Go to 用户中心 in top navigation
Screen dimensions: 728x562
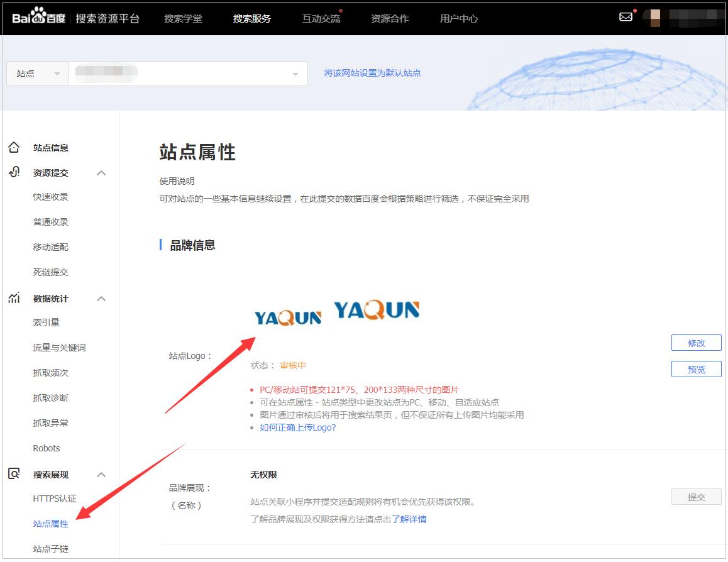(x=458, y=18)
